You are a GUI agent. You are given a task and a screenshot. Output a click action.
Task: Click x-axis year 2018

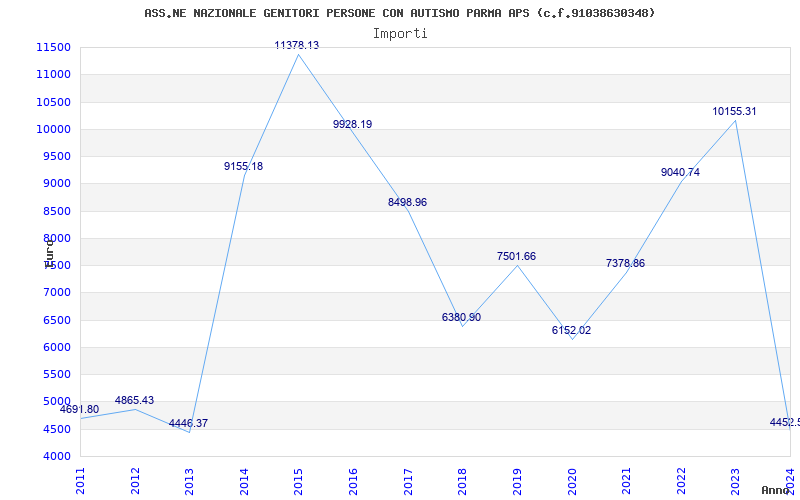(x=462, y=481)
